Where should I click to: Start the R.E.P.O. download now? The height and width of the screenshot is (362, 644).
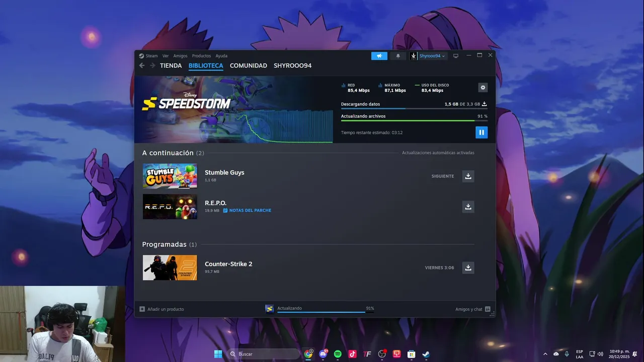pos(468,207)
